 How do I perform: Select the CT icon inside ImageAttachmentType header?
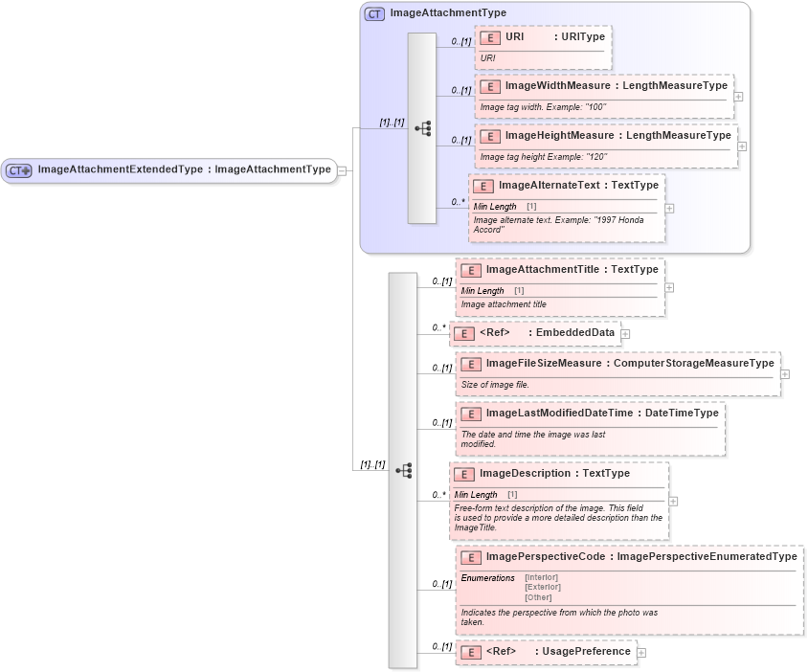tap(372, 13)
